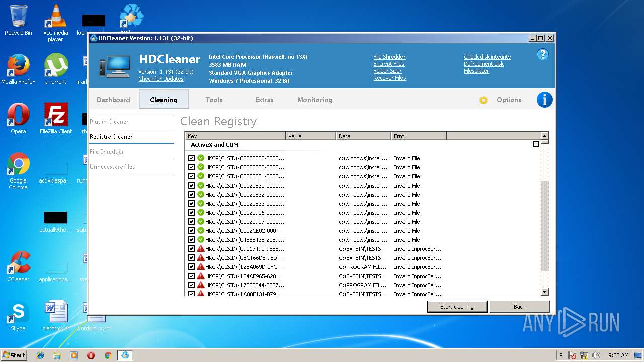Screen dimensions: 644x362
Task: Click scroll down arrow of registry list
Action: [x=544, y=292]
